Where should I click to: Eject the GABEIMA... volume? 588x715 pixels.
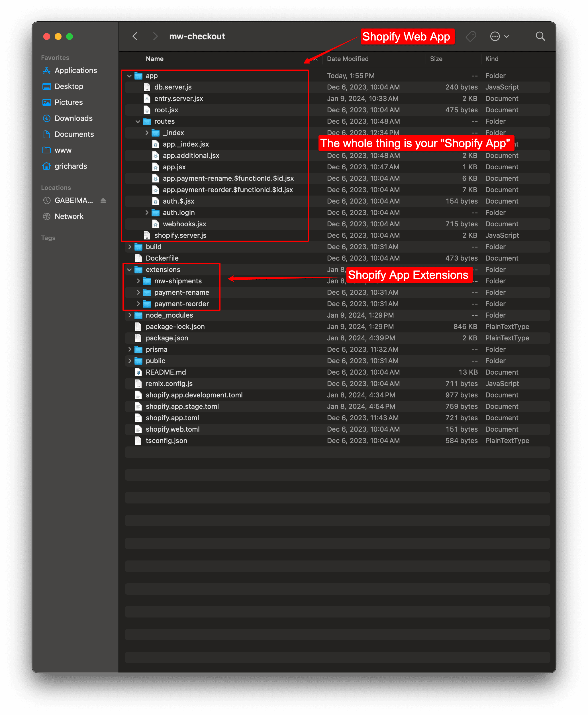(103, 201)
